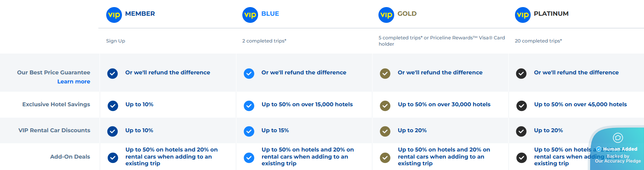Click the GOLD tier heading

tap(407, 14)
